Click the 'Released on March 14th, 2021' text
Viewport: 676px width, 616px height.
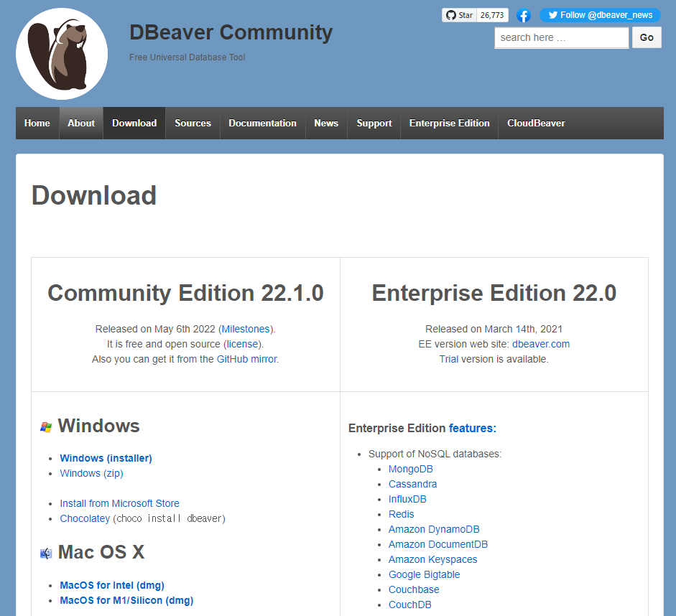pos(494,329)
